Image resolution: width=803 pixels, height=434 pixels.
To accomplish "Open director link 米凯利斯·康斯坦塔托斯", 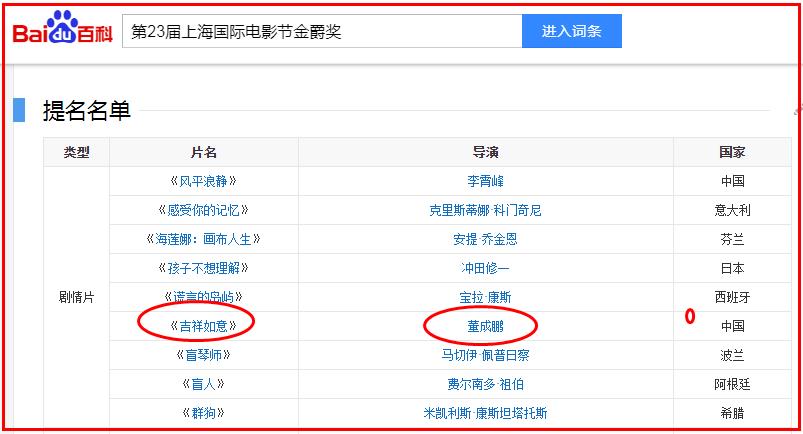I will (x=485, y=413).
